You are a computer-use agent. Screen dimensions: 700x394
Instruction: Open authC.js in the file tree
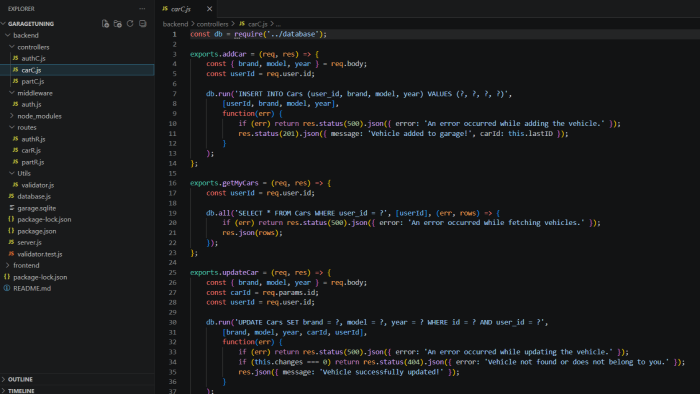pos(33,58)
